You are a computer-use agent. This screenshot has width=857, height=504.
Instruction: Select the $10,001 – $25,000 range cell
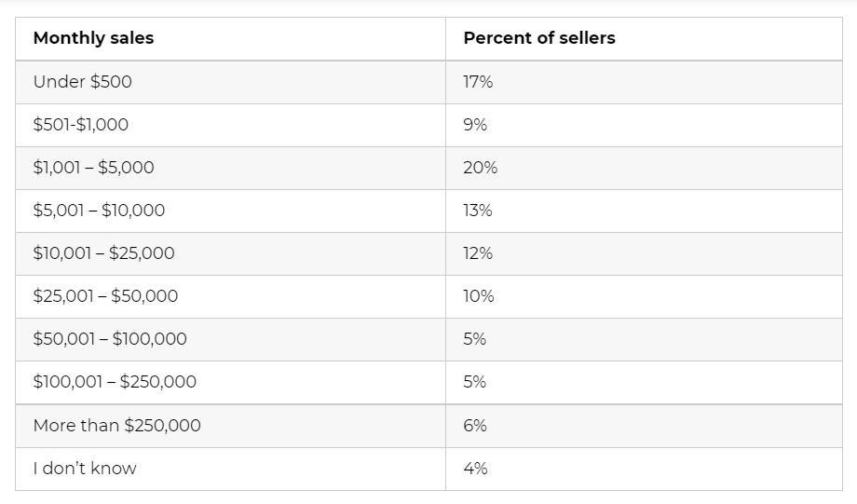[103, 253]
